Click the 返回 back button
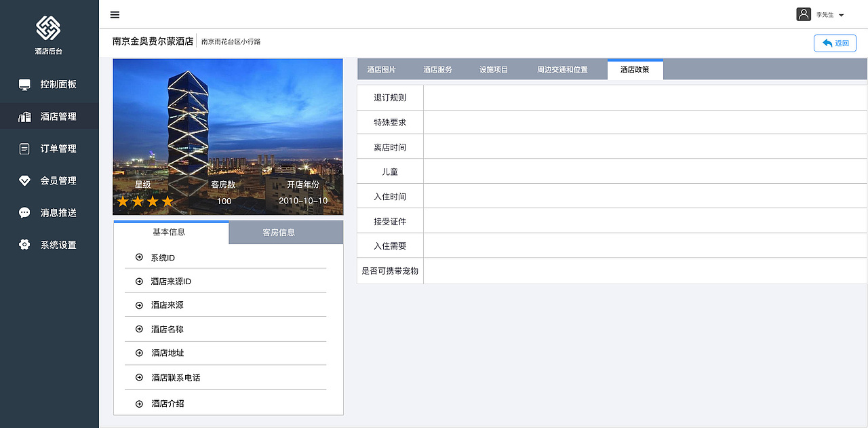 click(x=835, y=43)
